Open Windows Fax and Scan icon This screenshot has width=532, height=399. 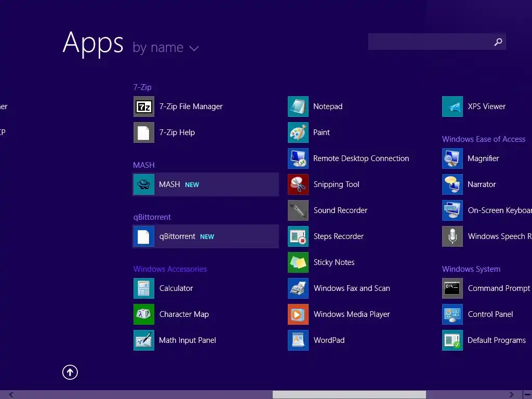pyautogui.click(x=298, y=288)
